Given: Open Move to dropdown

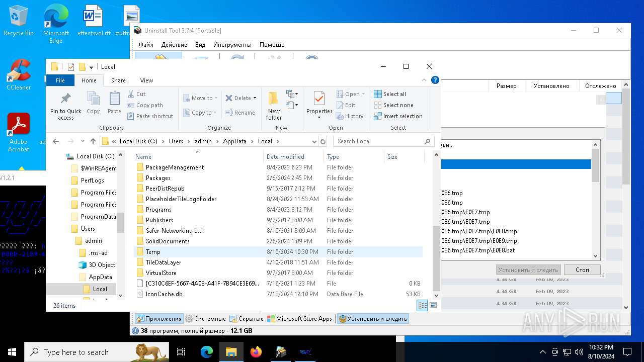Looking at the screenshot, I should (200, 98).
